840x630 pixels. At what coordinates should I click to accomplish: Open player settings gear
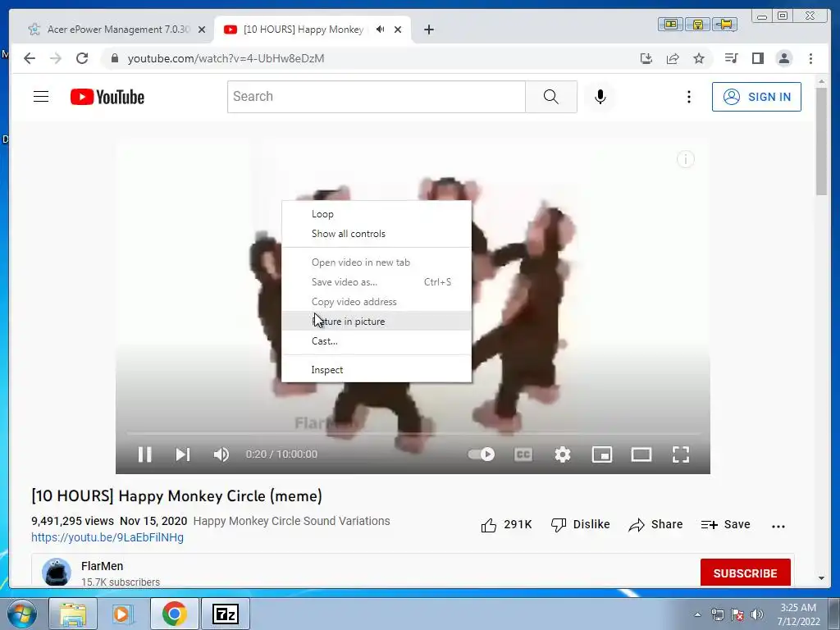(x=563, y=454)
